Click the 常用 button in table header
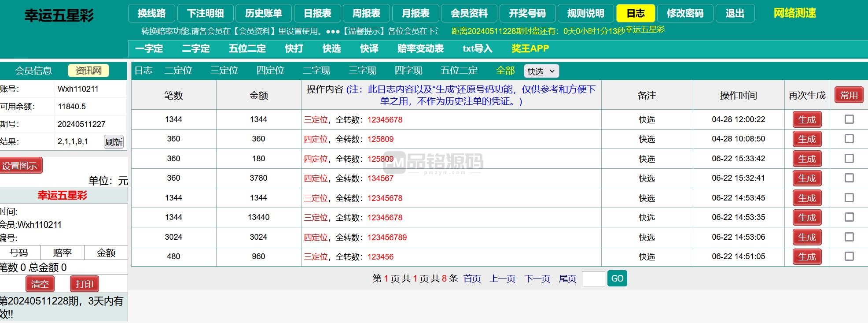This screenshot has width=868, height=323. coord(849,95)
